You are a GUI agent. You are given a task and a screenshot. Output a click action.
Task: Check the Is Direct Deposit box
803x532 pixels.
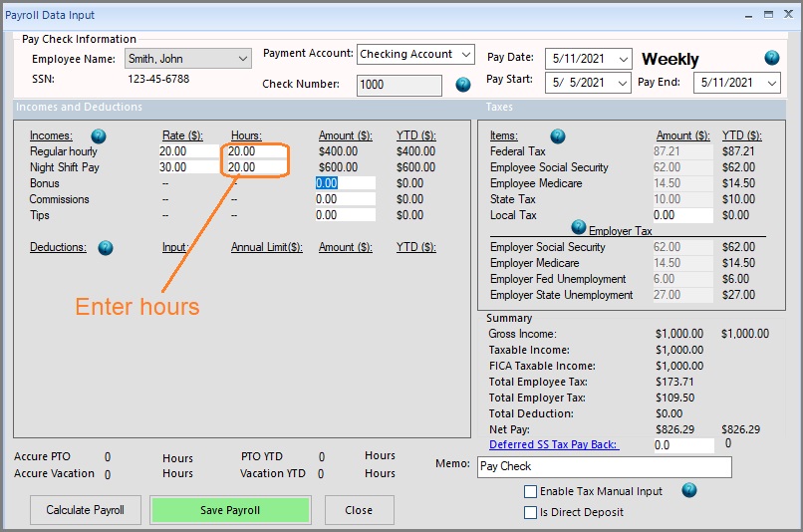click(x=531, y=512)
